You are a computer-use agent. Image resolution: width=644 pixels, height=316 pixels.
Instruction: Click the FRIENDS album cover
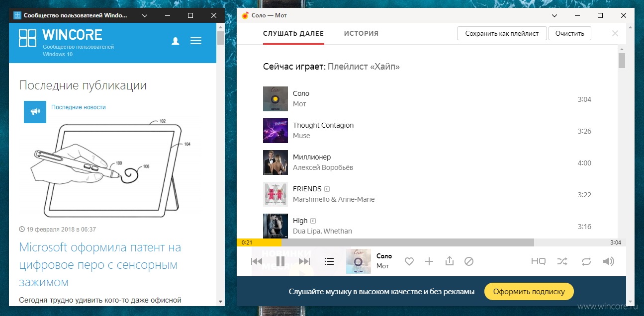(x=276, y=194)
